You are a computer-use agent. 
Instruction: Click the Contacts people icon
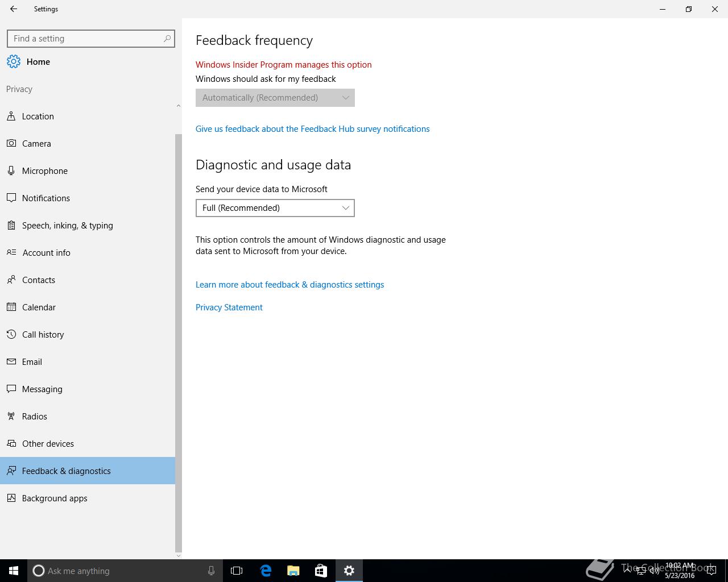(11, 280)
